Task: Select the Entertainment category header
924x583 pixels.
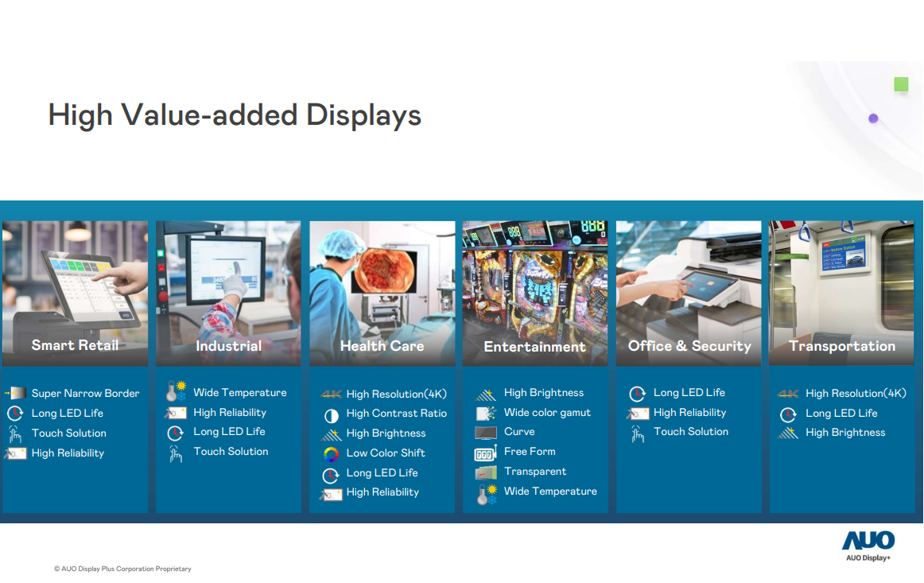Action: click(534, 345)
